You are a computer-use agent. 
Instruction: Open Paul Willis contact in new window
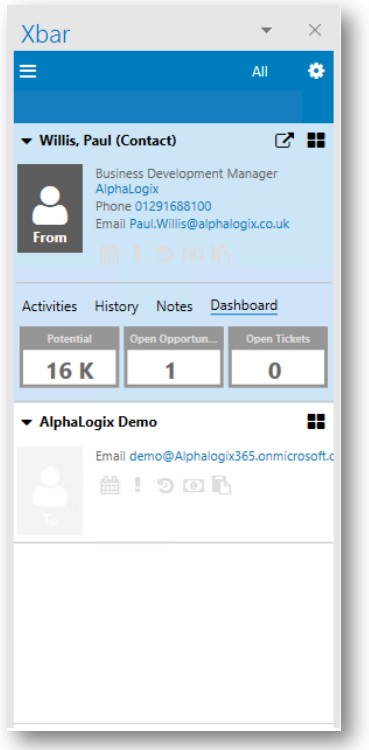pyautogui.click(x=284, y=141)
